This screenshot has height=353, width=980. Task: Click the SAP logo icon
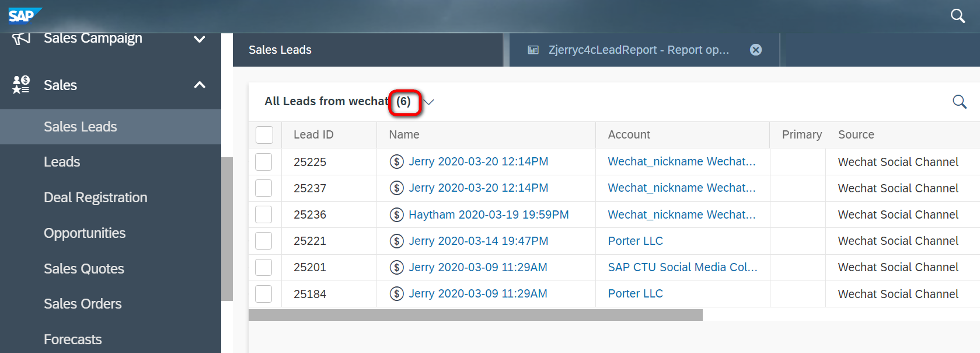tap(25, 15)
